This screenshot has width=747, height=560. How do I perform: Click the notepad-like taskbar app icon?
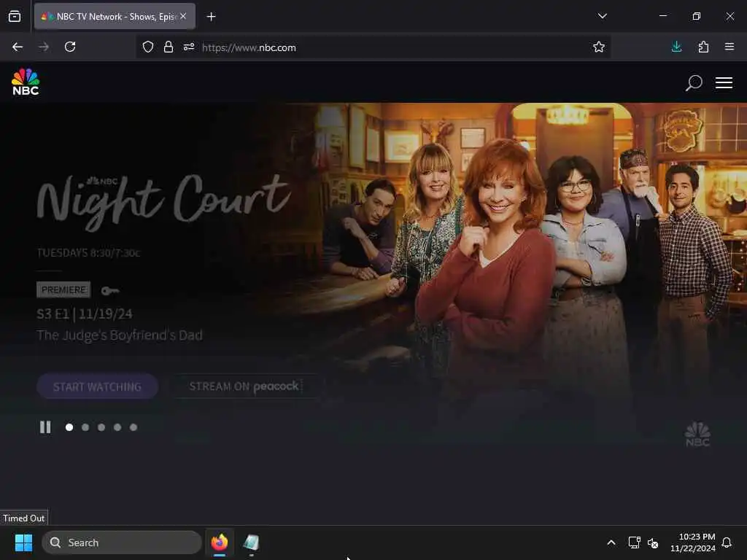pyautogui.click(x=251, y=542)
